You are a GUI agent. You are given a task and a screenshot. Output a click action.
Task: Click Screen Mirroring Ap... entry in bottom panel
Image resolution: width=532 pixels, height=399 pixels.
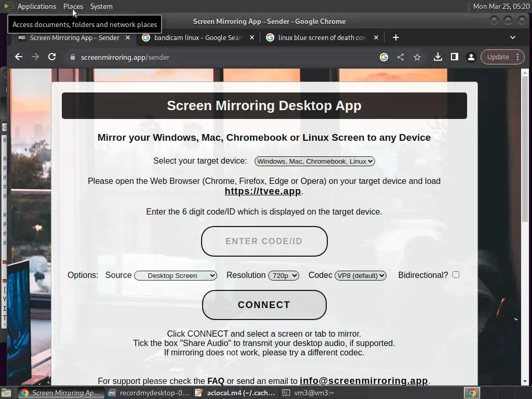click(61, 393)
